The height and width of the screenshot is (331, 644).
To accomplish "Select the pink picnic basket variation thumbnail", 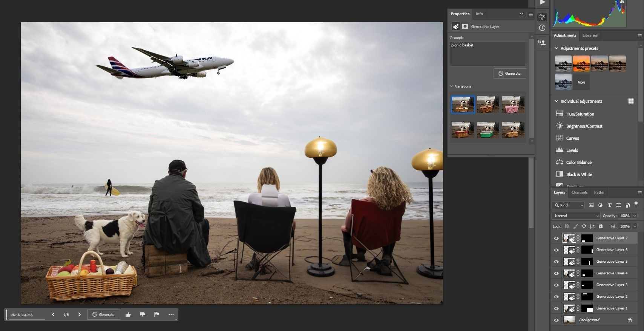I will click(513, 105).
